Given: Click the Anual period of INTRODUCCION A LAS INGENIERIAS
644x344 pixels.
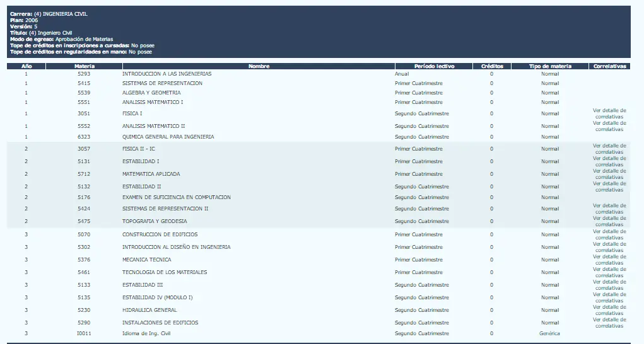Looking at the screenshot, I should tap(402, 74).
